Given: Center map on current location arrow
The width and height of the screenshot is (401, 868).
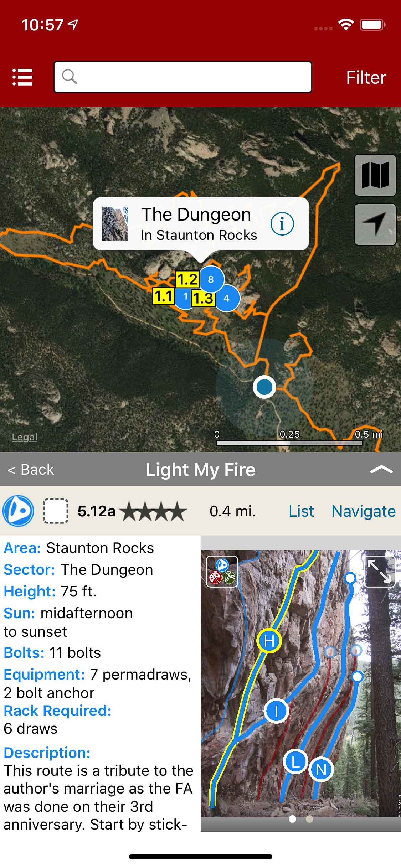Looking at the screenshot, I should (x=375, y=224).
